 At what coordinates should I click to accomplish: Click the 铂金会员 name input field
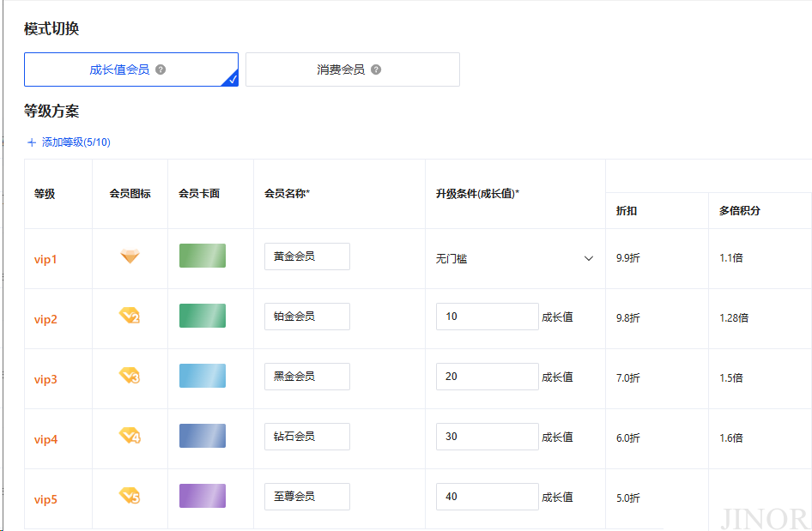(307, 317)
